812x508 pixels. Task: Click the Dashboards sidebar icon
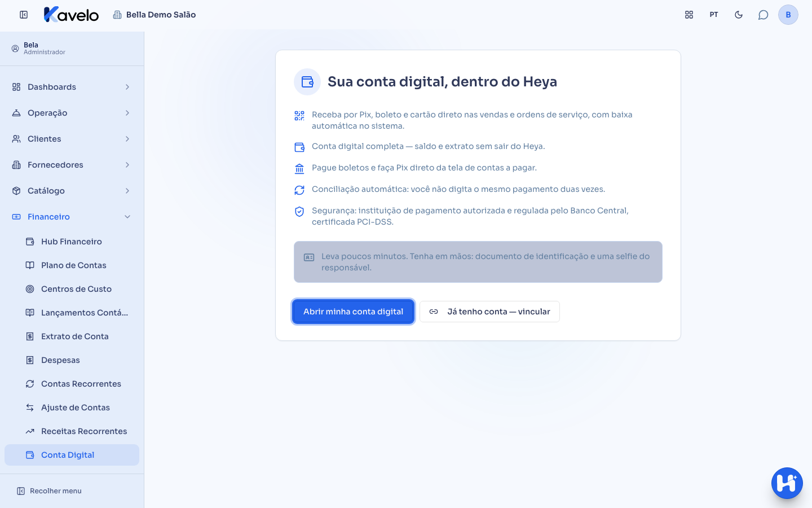click(x=16, y=87)
